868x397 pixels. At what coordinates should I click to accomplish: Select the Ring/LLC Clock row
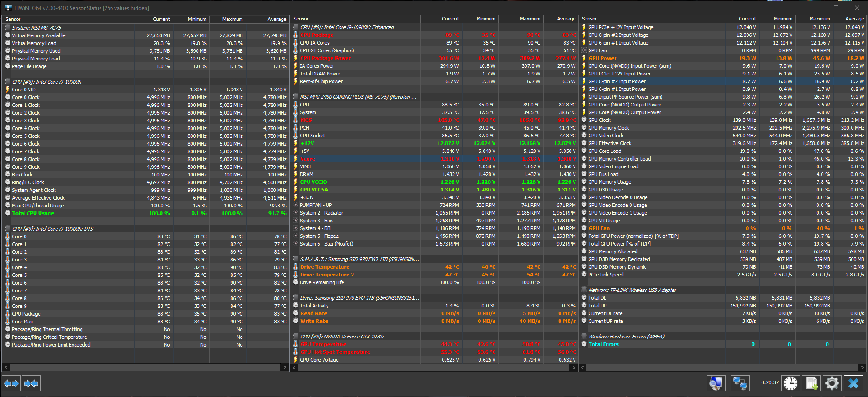coord(146,182)
